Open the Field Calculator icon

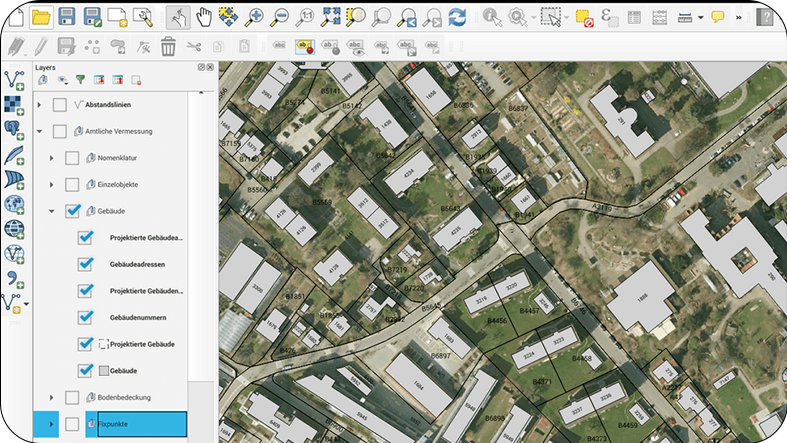[x=659, y=17]
